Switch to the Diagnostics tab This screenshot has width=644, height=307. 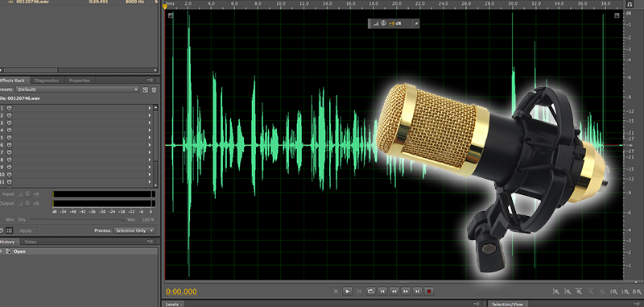[x=47, y=81]
